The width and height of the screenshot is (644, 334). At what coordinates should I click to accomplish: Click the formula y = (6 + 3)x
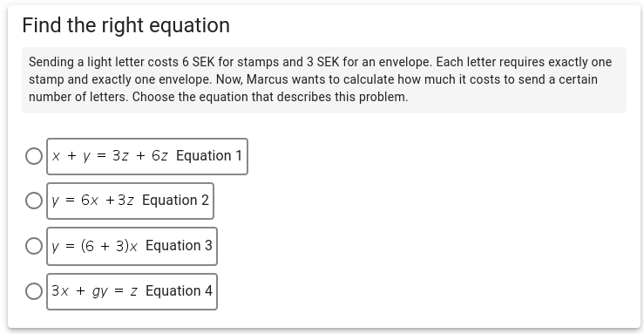tap(94, 246)
